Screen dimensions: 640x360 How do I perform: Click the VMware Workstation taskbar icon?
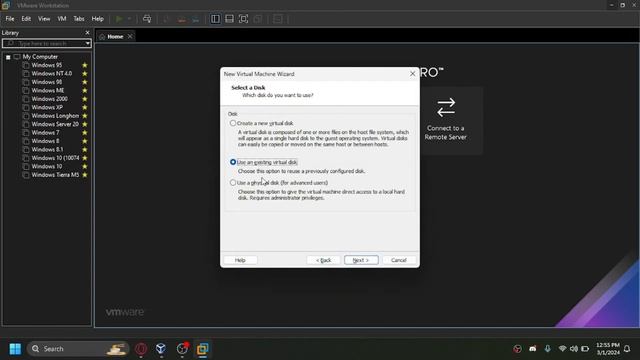click(202, 349)
